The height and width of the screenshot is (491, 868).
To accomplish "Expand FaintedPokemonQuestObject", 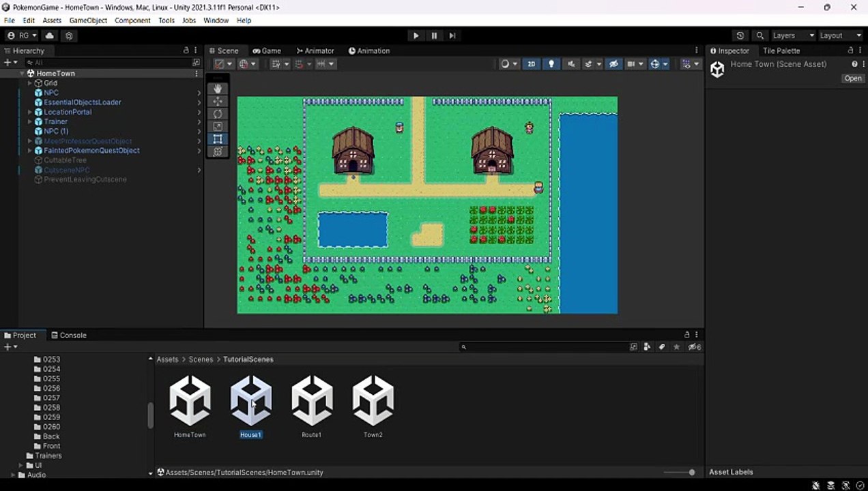I will click(x=30, y=151).
